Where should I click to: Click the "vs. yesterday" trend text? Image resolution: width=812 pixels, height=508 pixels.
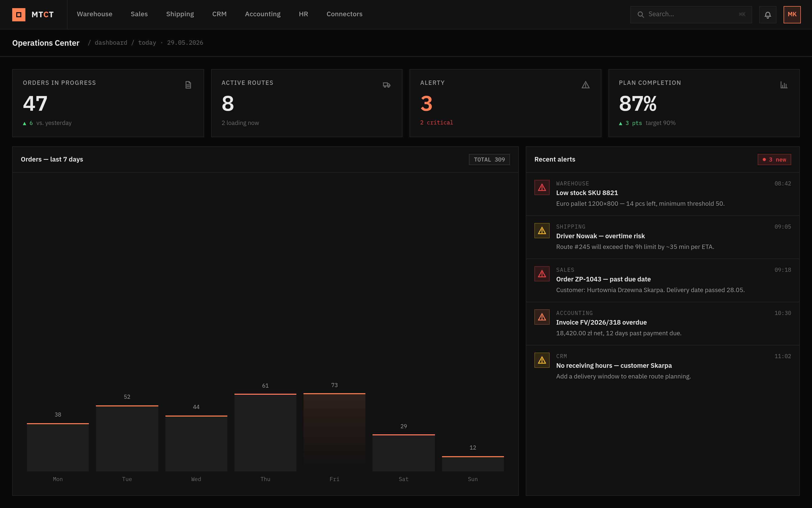pyautogui.click(x=54, y=123)
